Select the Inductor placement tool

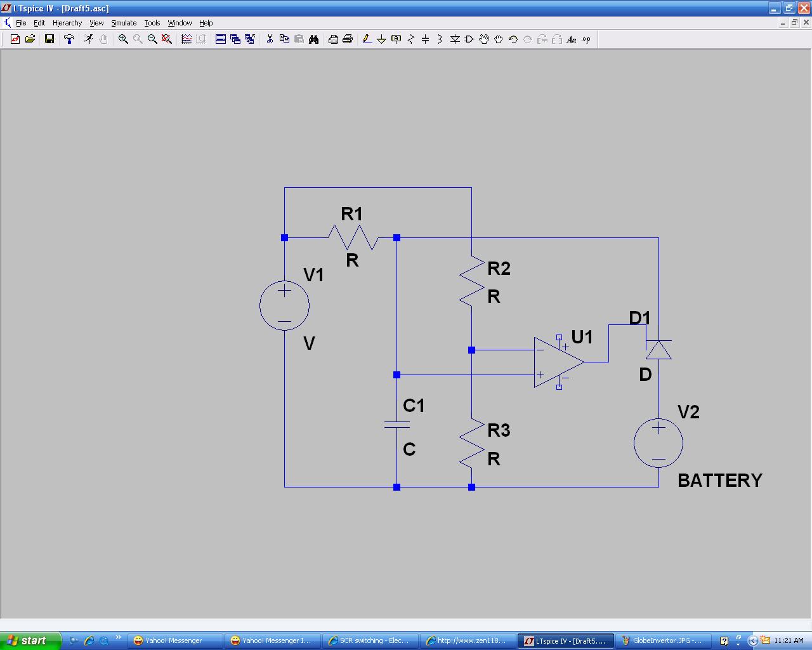(x=440, y=39)
